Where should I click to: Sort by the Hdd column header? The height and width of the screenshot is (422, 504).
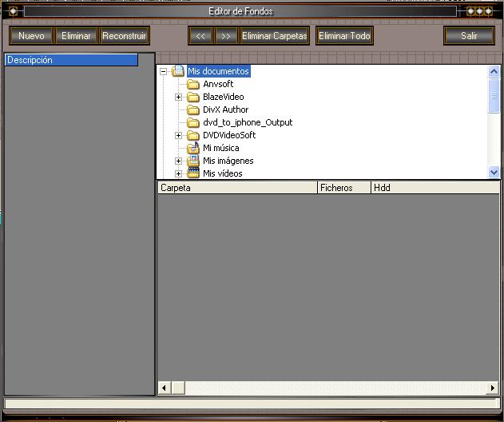tap(435, 188)
